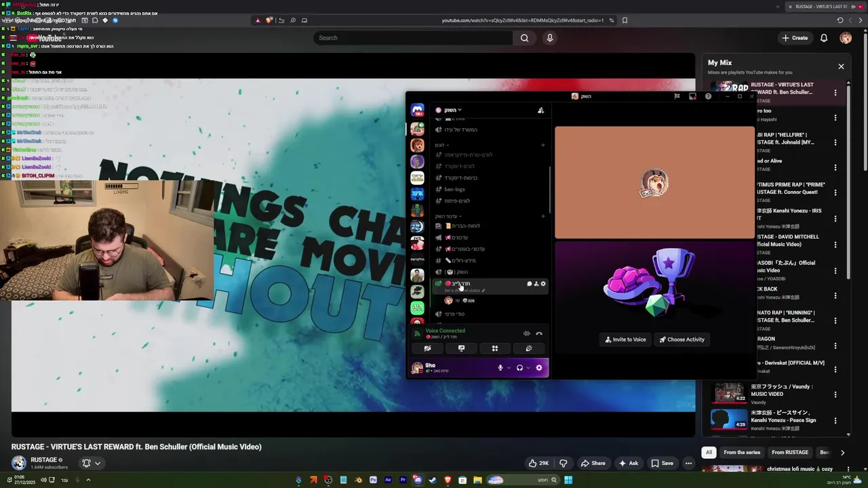Mute microphone in Discord user panel
The image size is (868, 488).
[500, 368]
